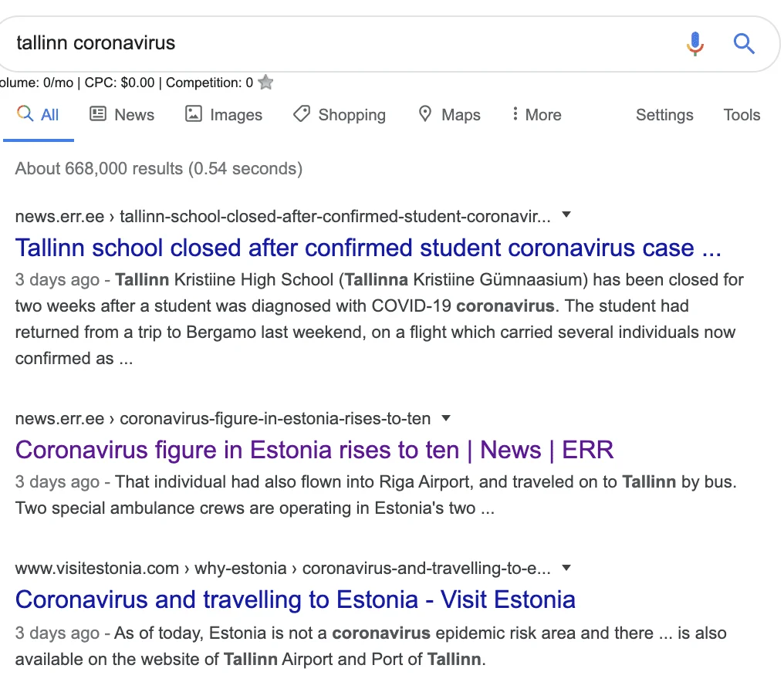Viewport: 784px width, 682px height.
Task: Go to the Maps tab
Action: coord(449,114)
